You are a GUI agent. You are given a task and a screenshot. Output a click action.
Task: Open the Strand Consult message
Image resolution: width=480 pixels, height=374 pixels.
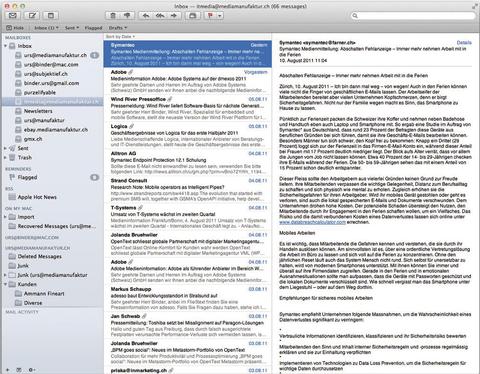pyautogui.click(x=188, y=190)
